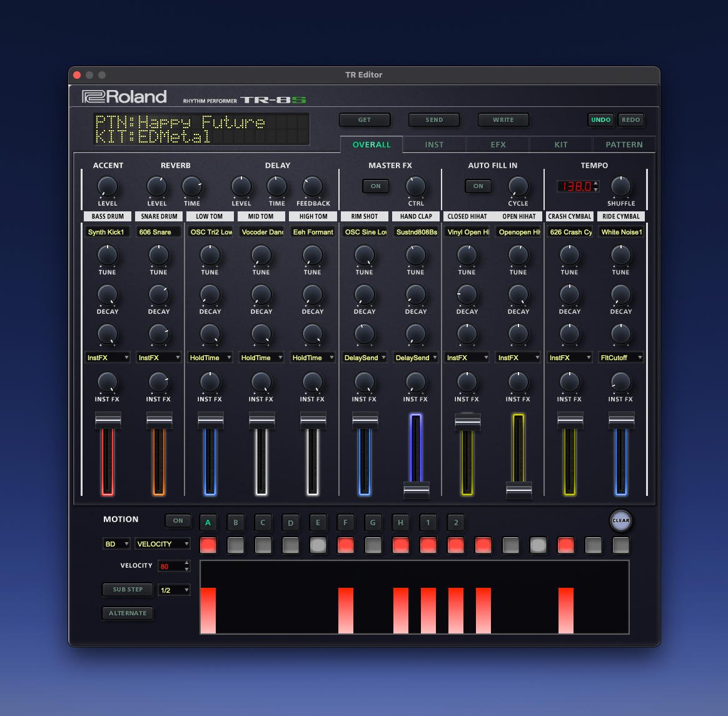The width and height of the screenshot is (728, 716).
Task: Toggle the Auto Fill In ON switch
Action: [x=478, y=186]
